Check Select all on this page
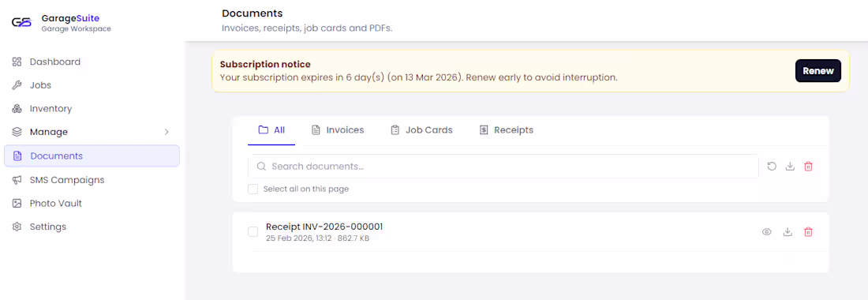 pos(253,189)
